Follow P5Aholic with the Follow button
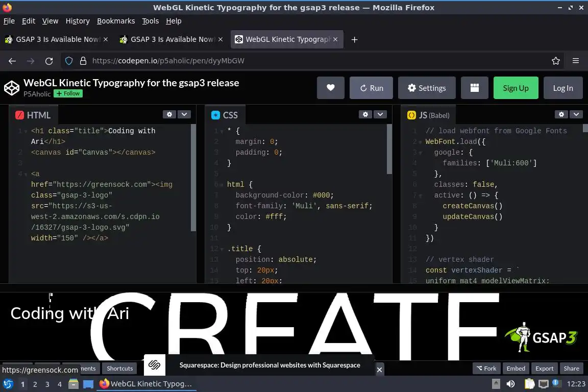 68,93
